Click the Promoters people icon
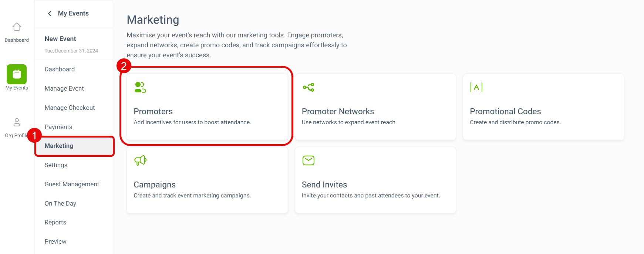644x254 pixels. click(x=140, y=87)
